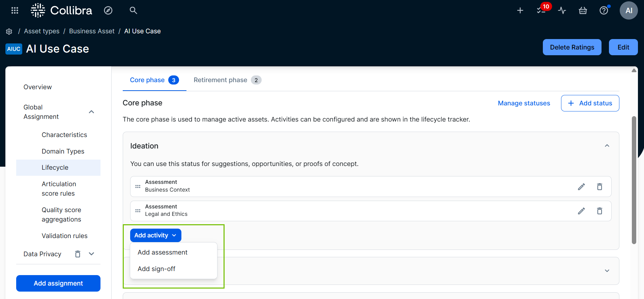Viewport: 644px width, 299px height.
Task: Collapse the Ideation status panel
Action: (607, 146)
